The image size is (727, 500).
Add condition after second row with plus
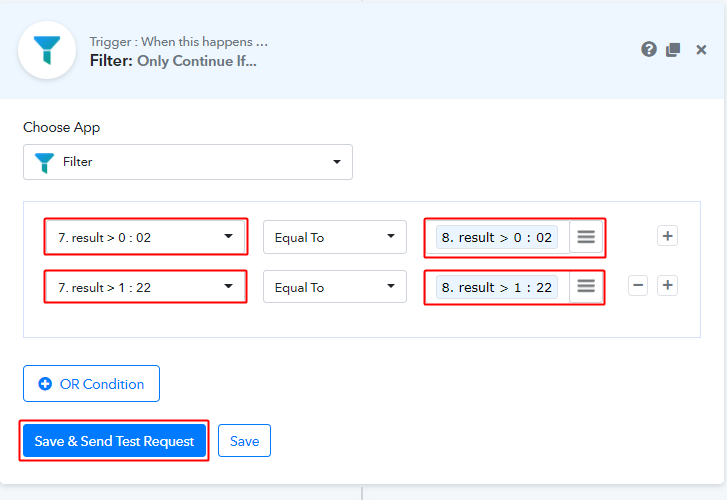668,285
